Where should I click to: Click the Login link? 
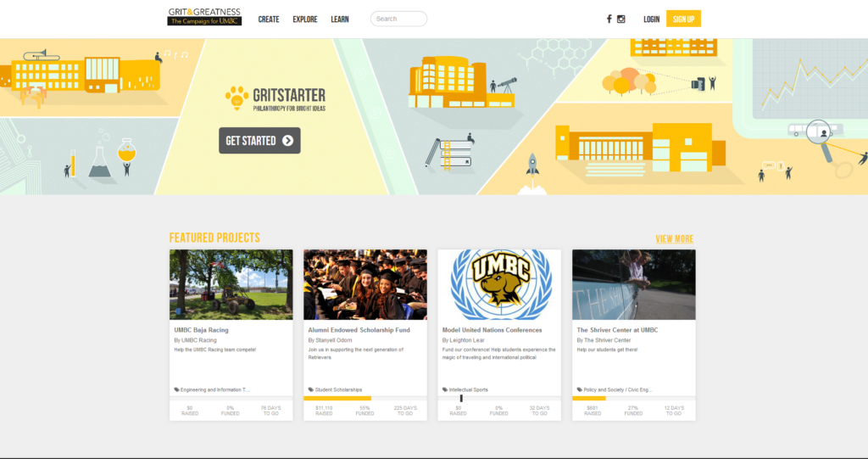pos(652,20)
